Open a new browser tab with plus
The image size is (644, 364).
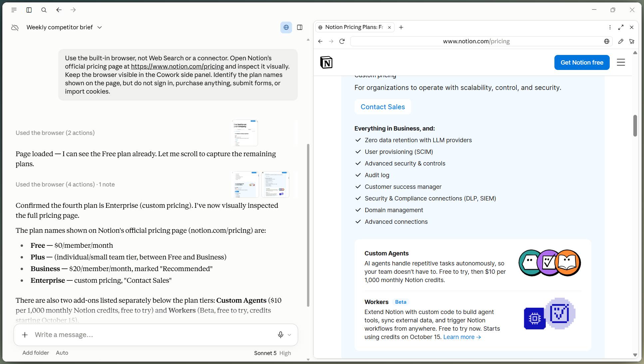pos(401,27)
